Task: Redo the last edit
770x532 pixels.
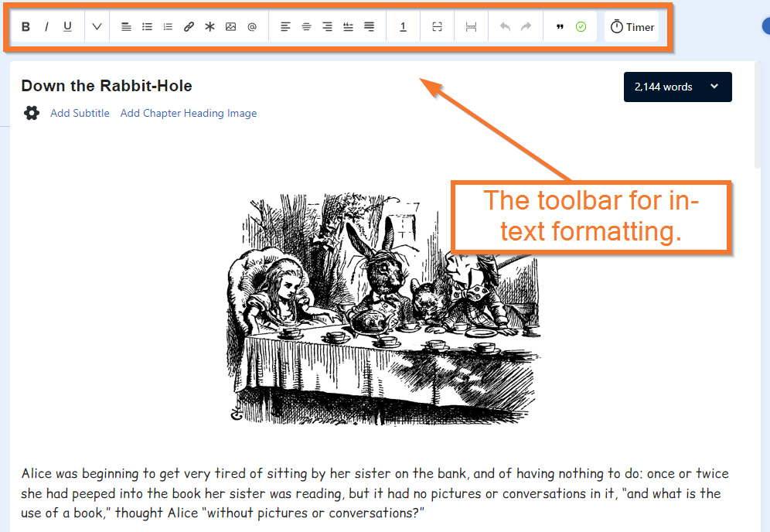Action: (526, 26)
